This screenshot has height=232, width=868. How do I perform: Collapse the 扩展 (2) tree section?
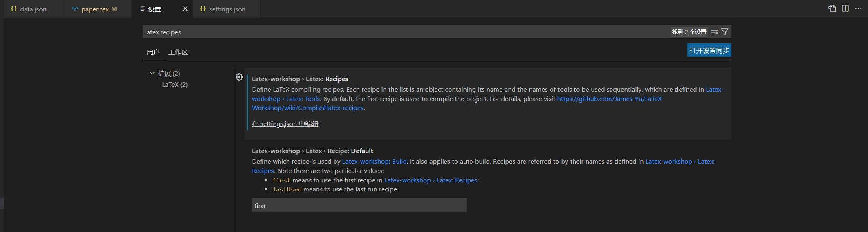click(152, 73)
